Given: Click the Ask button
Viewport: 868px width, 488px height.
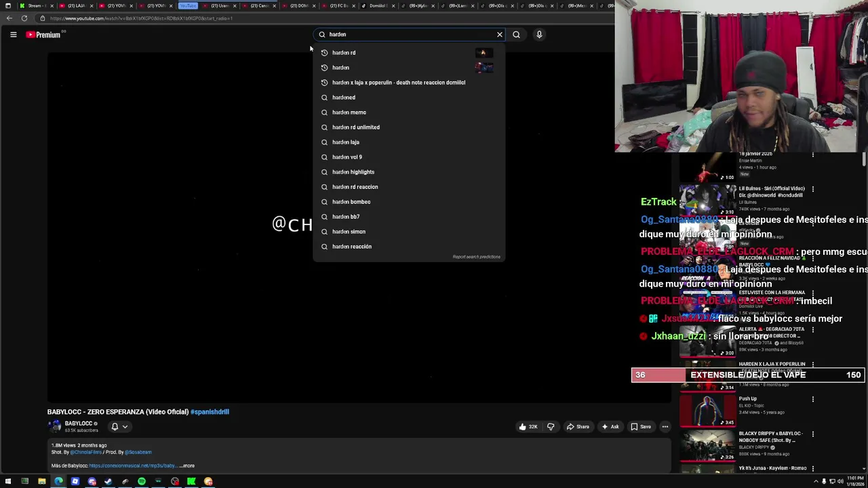Looking at the screenshot, I should [610, 427].
